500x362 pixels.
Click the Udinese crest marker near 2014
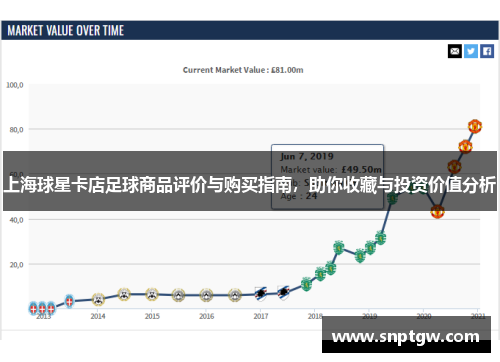98,299
